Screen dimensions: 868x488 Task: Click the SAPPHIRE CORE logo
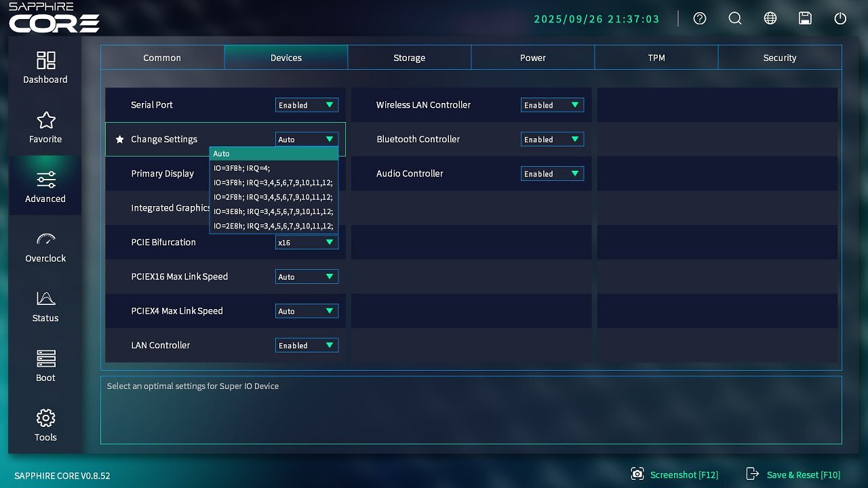pos(54,18)
